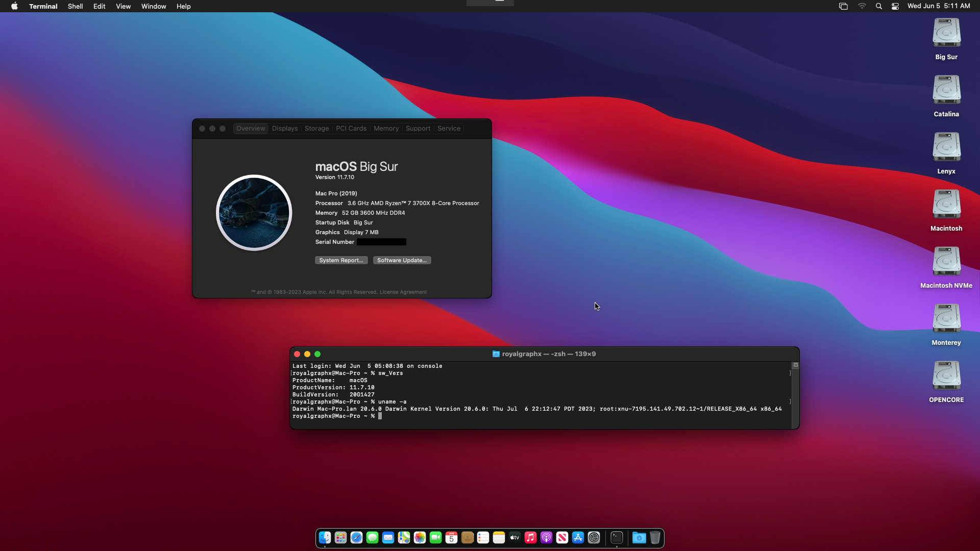Open the View menu
This screenshot has width=980, height=551.
[x=123, y=6]
